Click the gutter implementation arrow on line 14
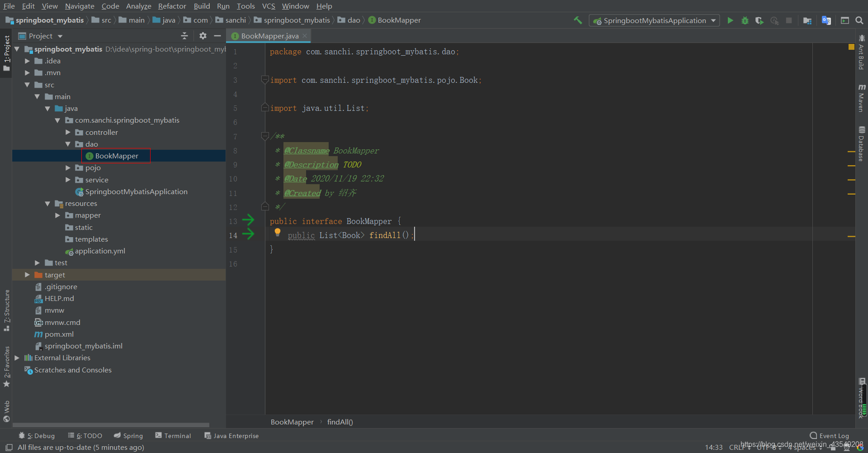Viewport: 868px width, 453px height. 248,234
